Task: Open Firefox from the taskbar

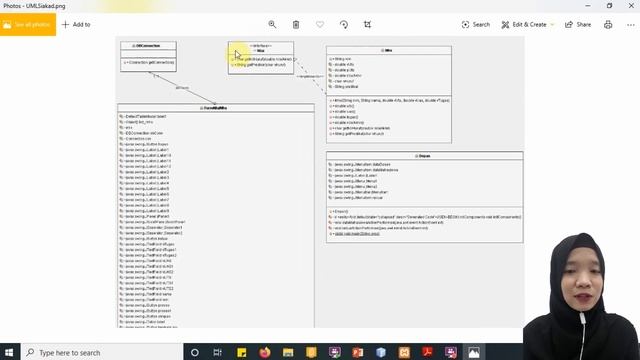Action: tap(264, 352)
